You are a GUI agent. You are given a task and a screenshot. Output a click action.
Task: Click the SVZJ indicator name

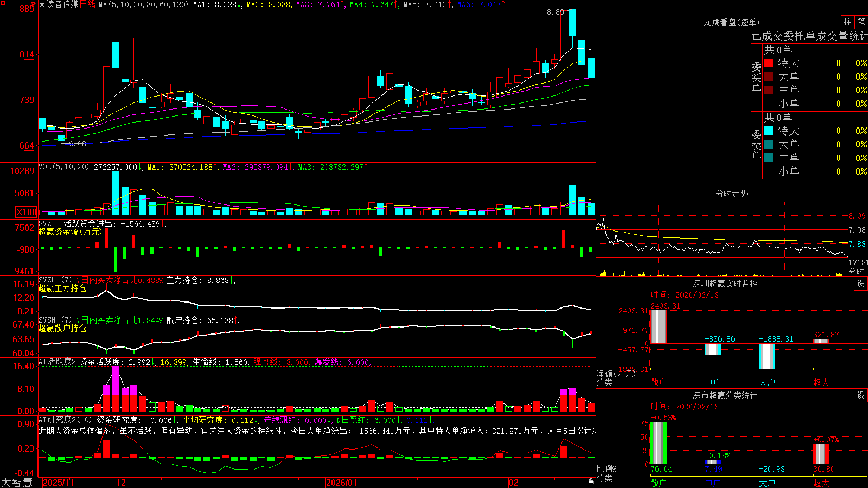click(x=47, y=223)
